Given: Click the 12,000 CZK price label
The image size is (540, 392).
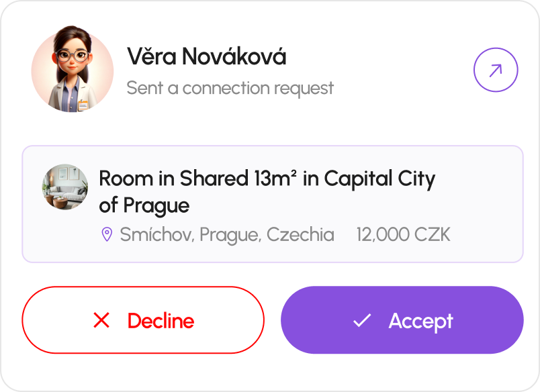Looking at the screenshot, I should 404,234.
